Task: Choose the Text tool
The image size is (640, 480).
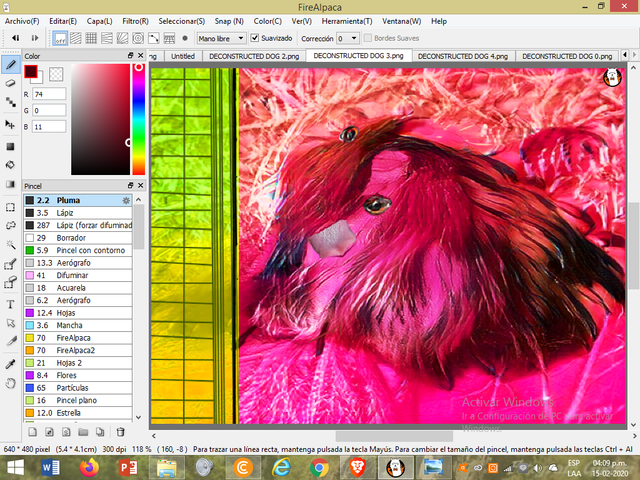Action: pyautogui.click(x=11, y=304)
